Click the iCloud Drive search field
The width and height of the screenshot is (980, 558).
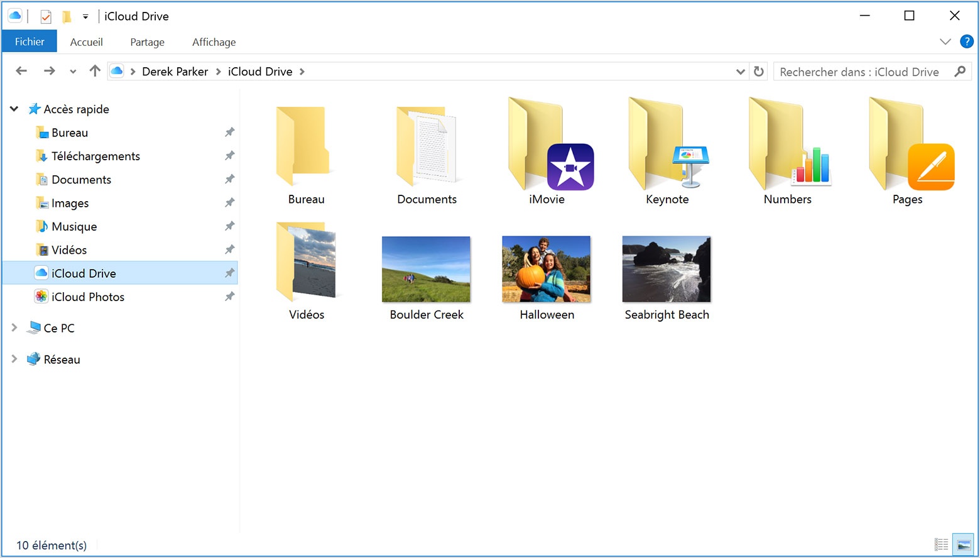coord(861,72)
